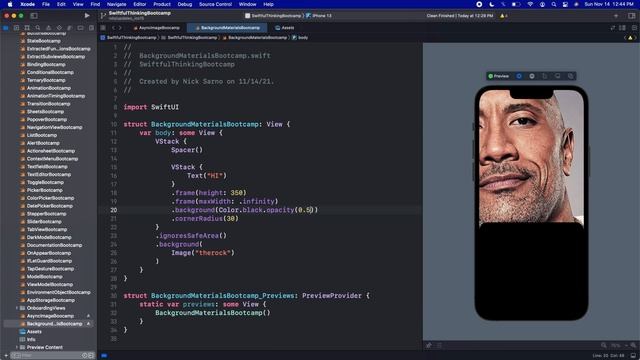Open the Apple menu
This screenshot has height=360, width=640.
pyautogui.click(x=10, y=4)
